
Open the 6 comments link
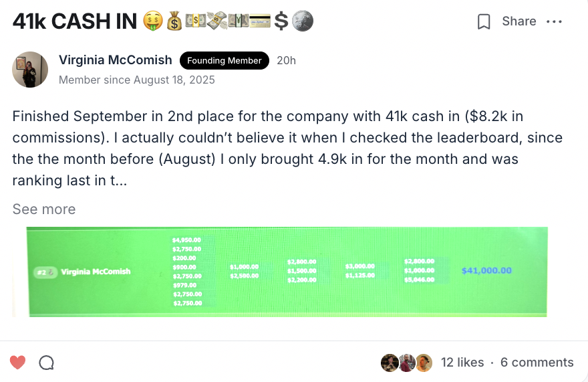pyautogui.click(x=537, y=362)
